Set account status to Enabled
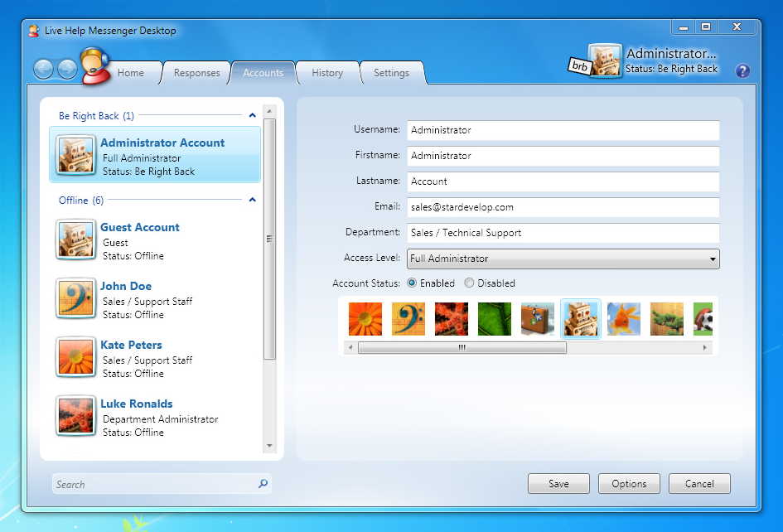Viewport: 783px width, 532px height. click(x=412, y=283)
